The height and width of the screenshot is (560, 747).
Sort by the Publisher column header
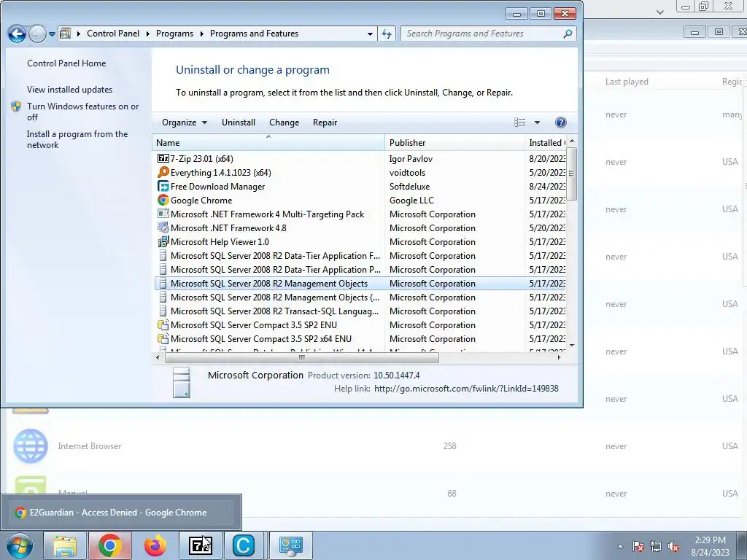pyautogui.click(x=454, y=142)
